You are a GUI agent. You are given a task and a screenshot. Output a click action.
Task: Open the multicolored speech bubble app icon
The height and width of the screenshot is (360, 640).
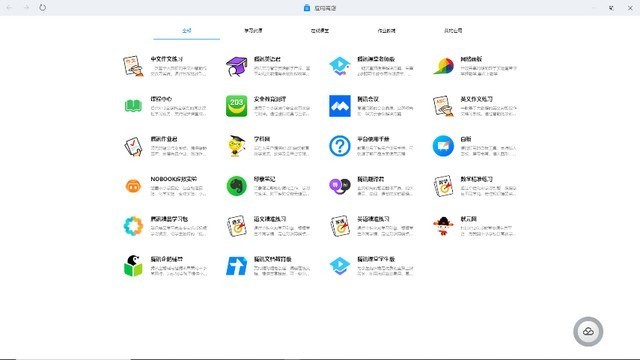[443, 66]
